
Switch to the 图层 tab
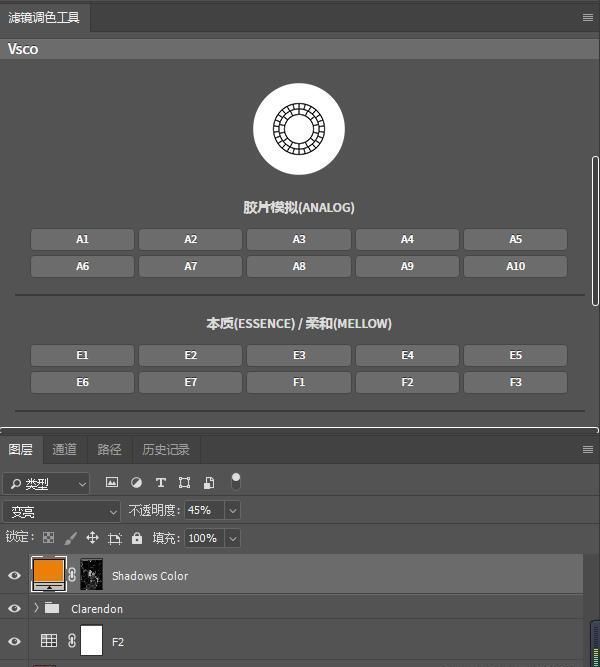point(21,450)
